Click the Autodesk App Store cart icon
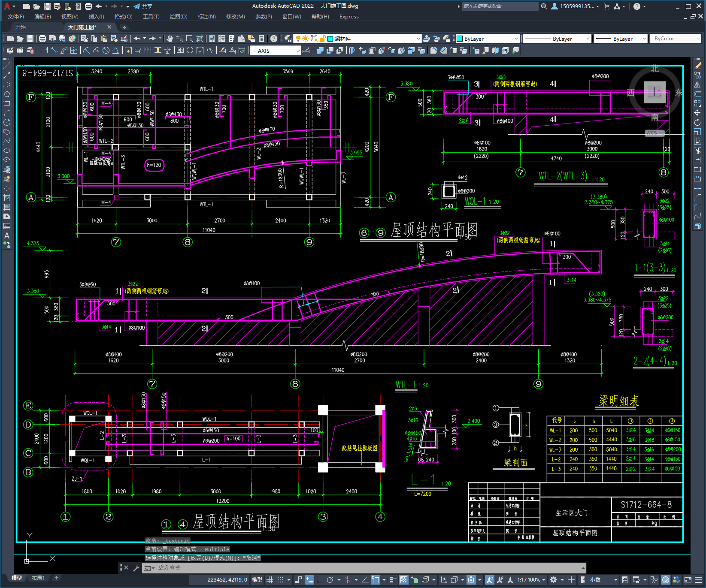The width and height of the screenshot is (706, 588). [x=607, y=6]
